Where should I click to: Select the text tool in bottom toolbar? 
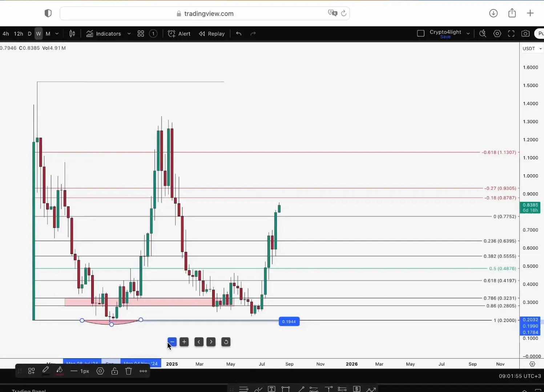point(271,389)
